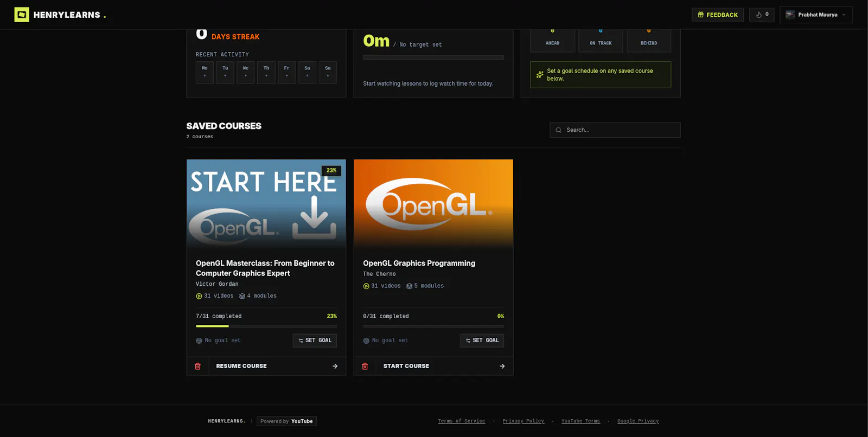Open the Terms of Service link
The image size is (868, 437).
(x=462, y=421)
